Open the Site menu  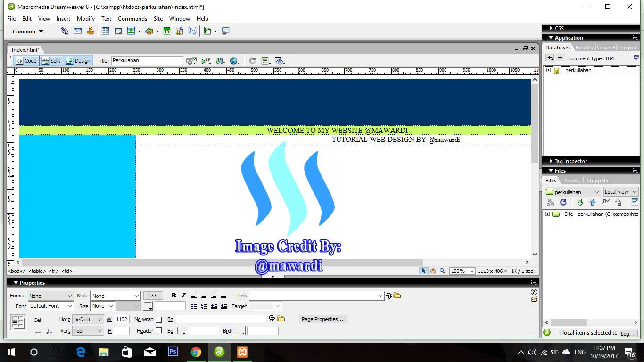(158, 19)
